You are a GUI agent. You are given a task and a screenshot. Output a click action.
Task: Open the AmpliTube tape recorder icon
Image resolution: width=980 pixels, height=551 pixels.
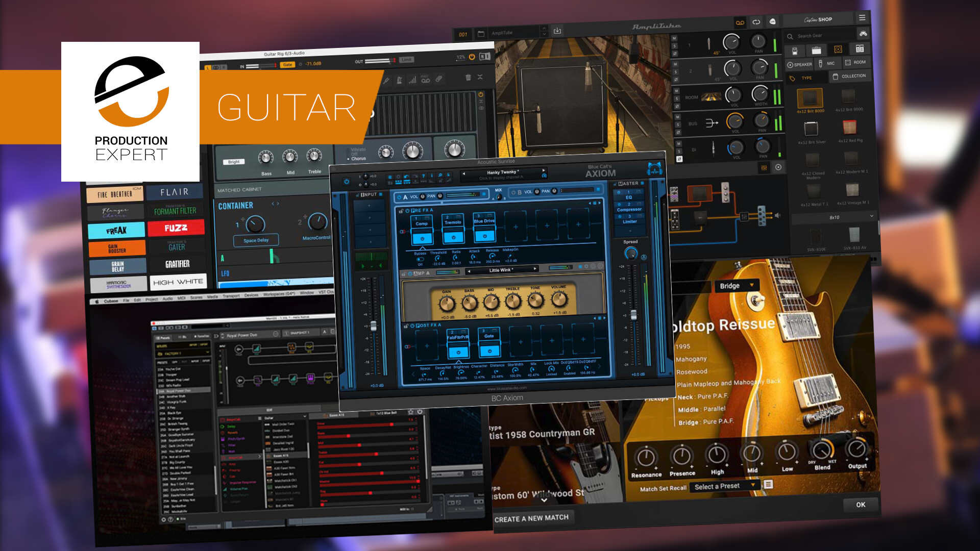point(740,22)
